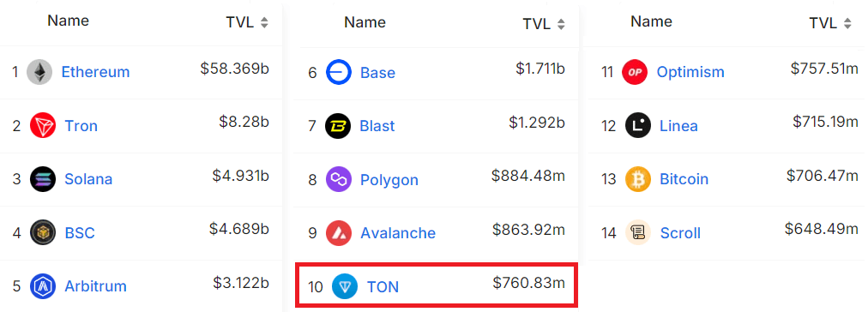Open the Arbitrum blue shield icon
Viewport: 868px width, 312px height.
pyautogui.click(x=43, y=286)
